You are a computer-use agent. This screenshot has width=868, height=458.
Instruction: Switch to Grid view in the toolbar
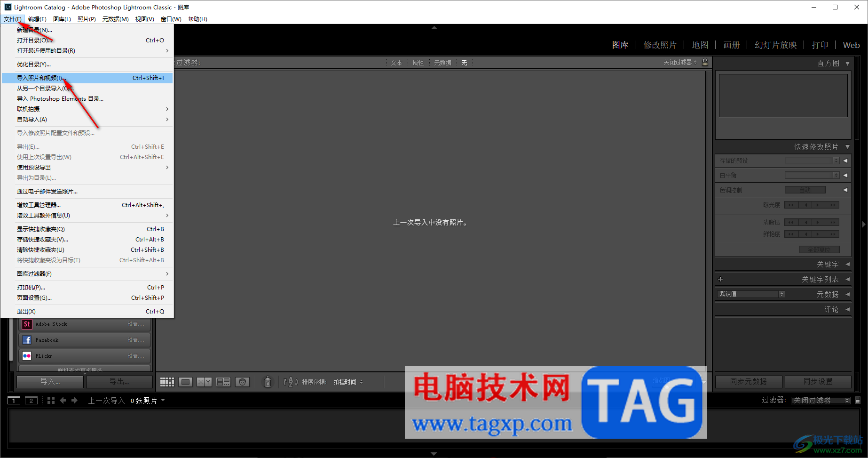[167, 382]
